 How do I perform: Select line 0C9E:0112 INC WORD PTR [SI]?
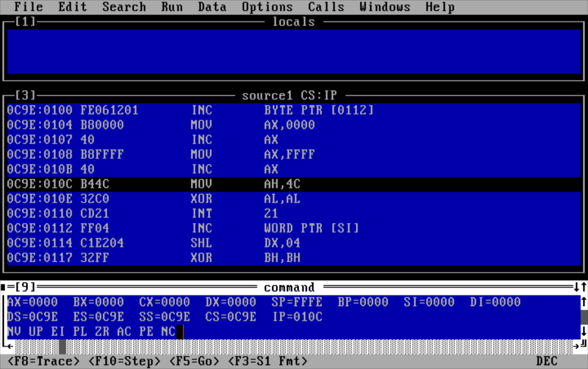[294, 228]
